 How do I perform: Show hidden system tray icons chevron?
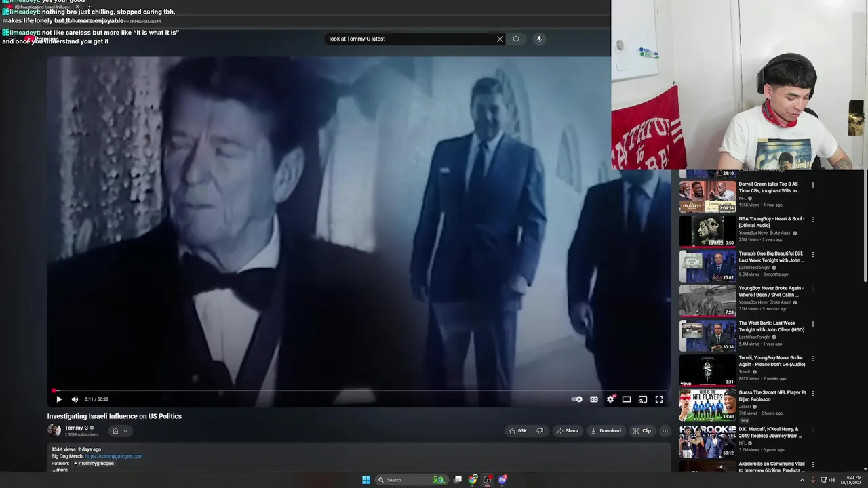coord(802,480)
